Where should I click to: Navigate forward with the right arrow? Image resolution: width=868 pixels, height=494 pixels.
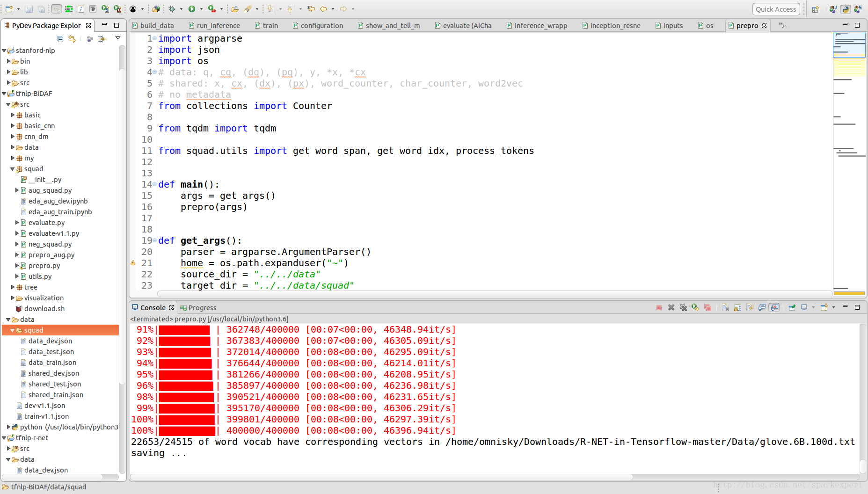pyautogui.click(x=343, y=9)
